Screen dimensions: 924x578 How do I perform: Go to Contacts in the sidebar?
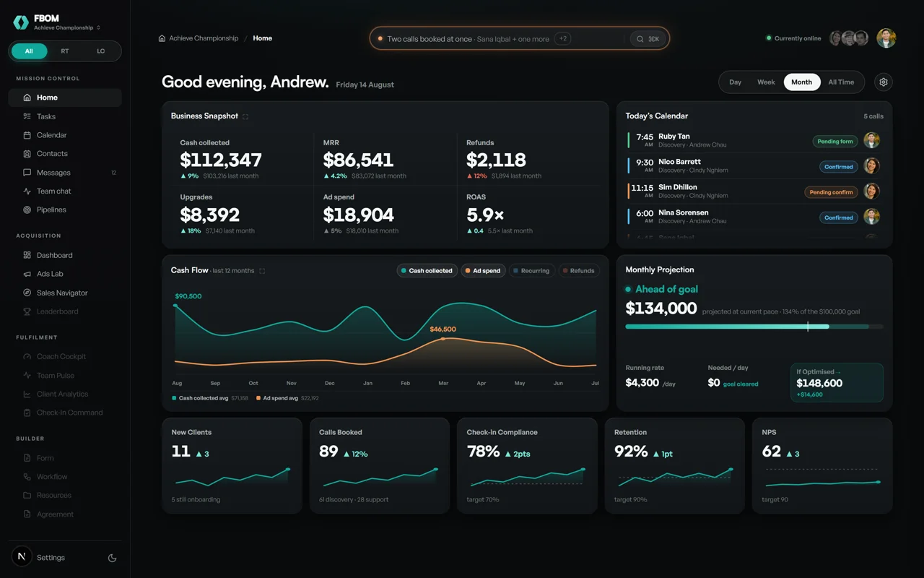click(x=65, y=154)
